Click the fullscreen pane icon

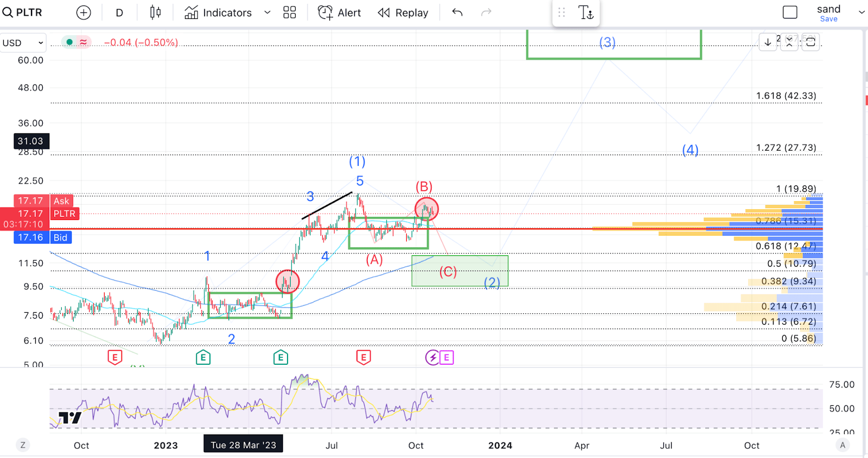tap(810, 42)
